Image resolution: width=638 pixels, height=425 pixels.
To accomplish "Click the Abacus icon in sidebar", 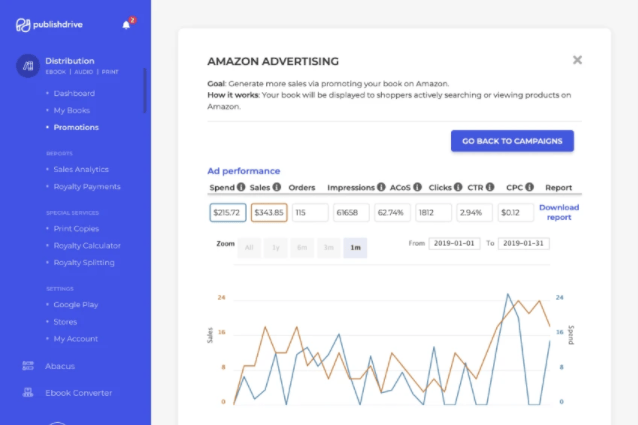I will (x=28, y=366).
